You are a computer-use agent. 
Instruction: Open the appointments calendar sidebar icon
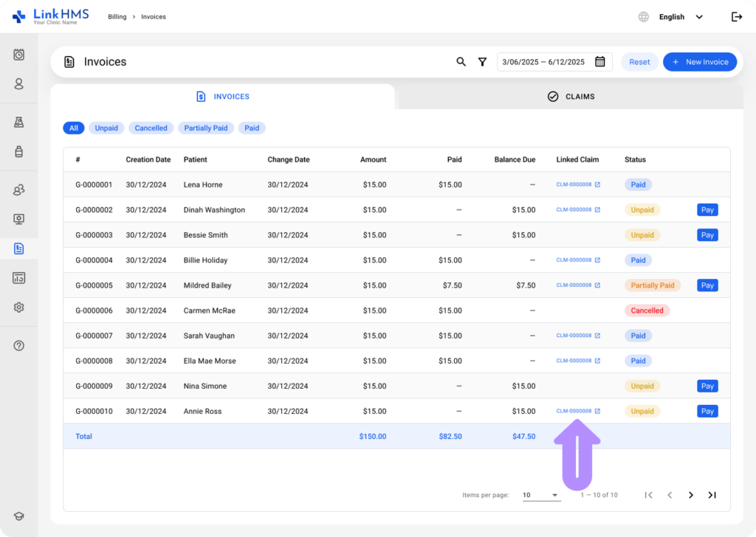coord(18,55)
